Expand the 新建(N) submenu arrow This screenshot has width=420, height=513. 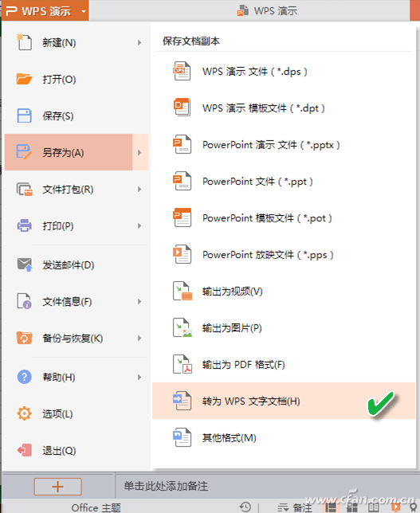pyautogui.click(x=139, y=42)
